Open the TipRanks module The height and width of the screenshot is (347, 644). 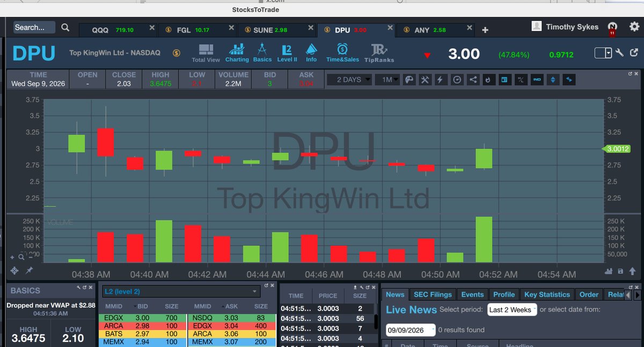click(x=379, y=53)
